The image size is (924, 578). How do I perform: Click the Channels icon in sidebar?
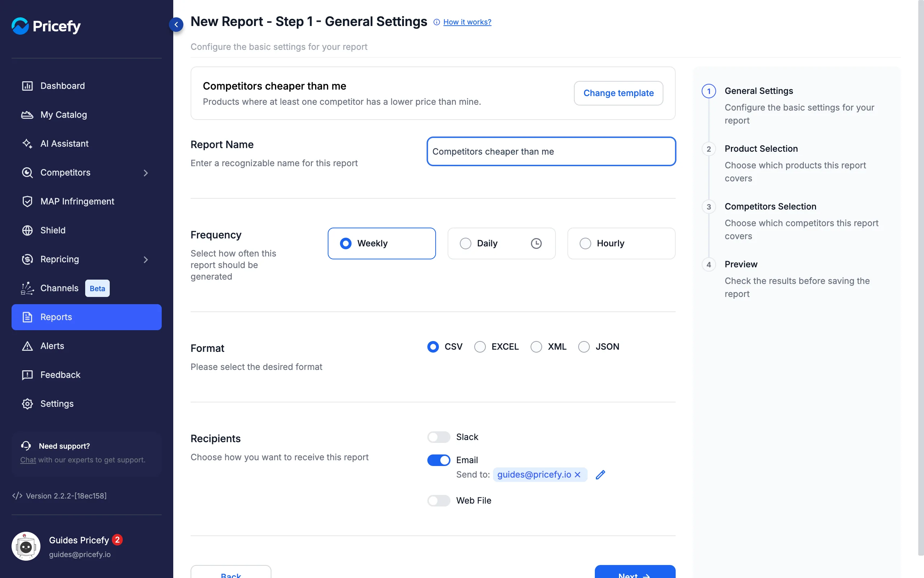[x=27, y=288]
